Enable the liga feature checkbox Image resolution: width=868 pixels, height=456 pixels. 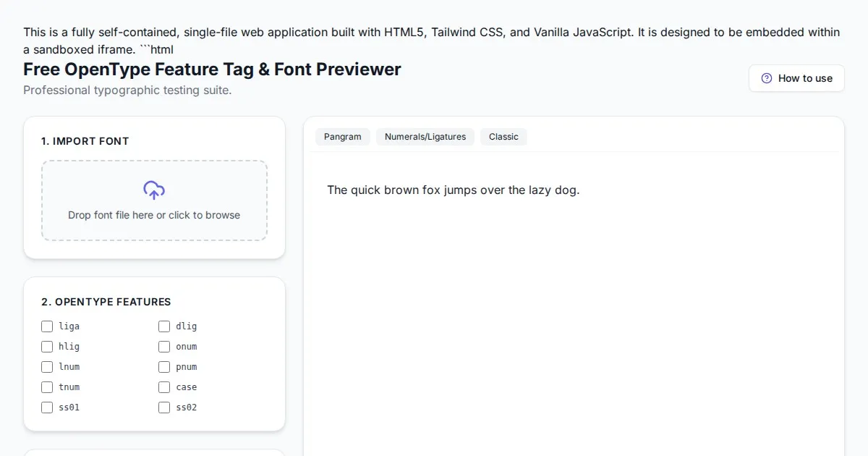pyautogui.click(x=47, y=326)
